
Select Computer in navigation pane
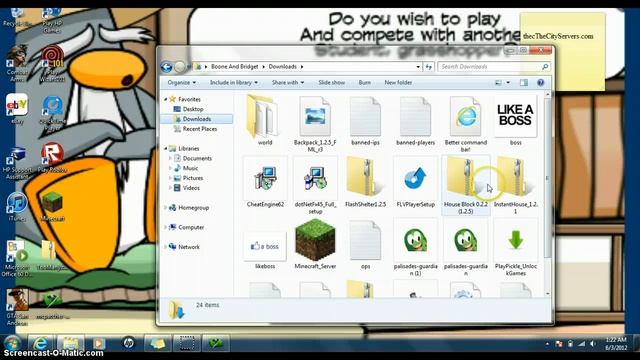191,227
